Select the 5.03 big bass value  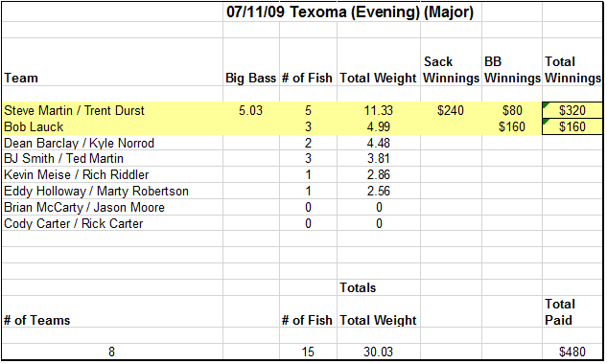coord(251,110)
